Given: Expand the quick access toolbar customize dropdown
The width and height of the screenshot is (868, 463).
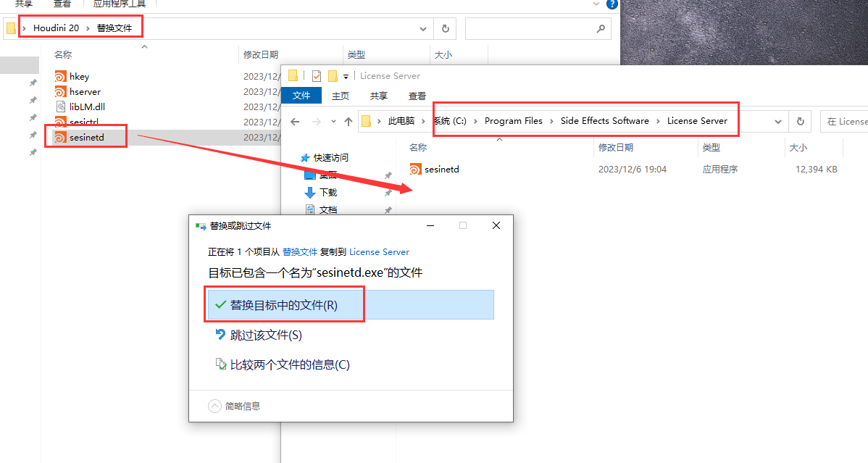Looking at the screenshot, I should click(x=346, y=76).
